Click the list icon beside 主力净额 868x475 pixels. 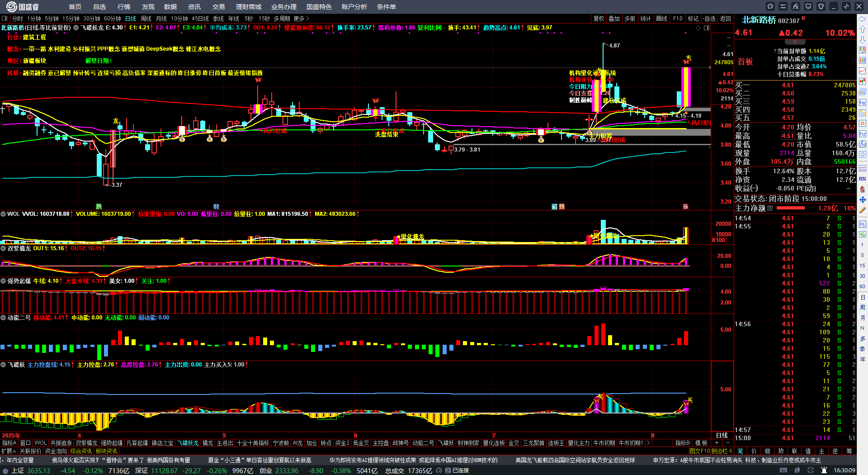pyautogui.click(x=770, y=208)
